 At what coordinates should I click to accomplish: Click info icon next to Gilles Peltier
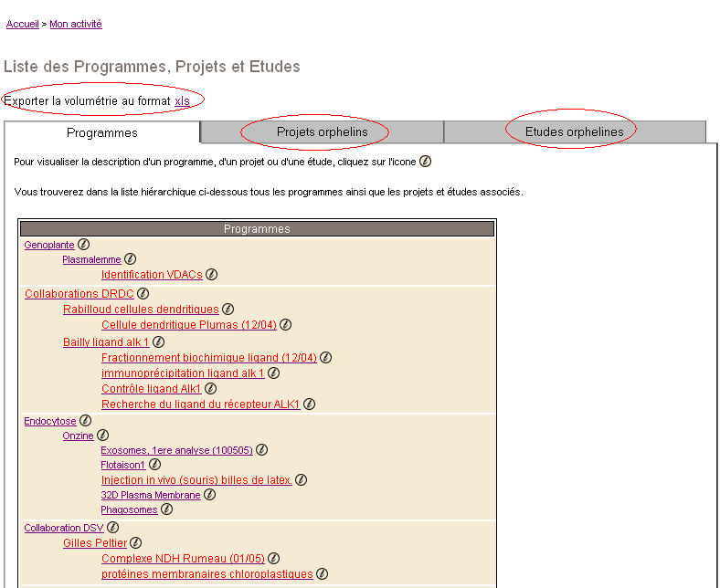point(135,543)
